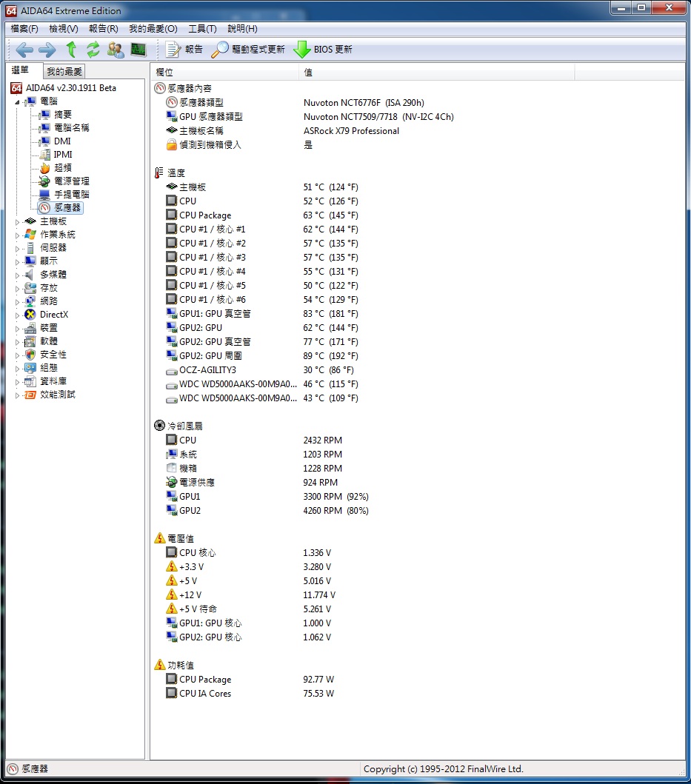Image resolution: width=691 pixels, height=784 pixels.
Task: Expand the DirectX tree node
Action: click(18, 315)
